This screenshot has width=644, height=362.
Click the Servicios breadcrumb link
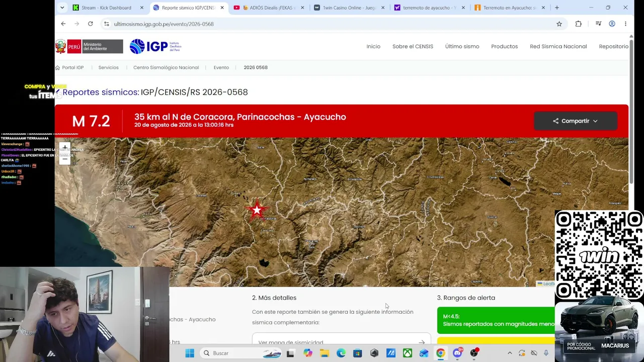pyautogui.click(x=108, y=67)
